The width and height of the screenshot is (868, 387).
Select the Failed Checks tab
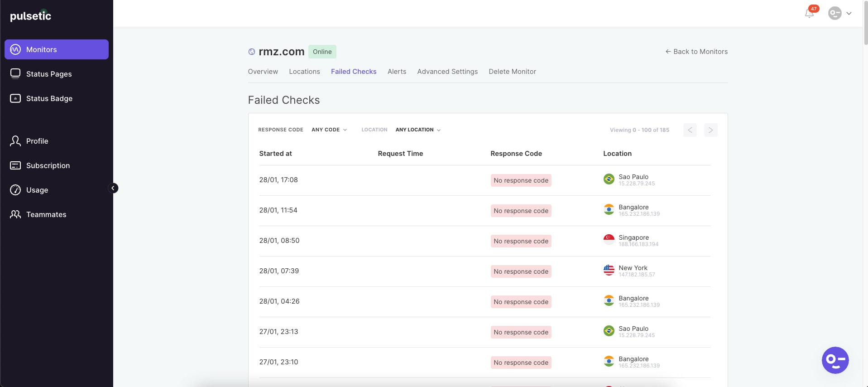354,72
